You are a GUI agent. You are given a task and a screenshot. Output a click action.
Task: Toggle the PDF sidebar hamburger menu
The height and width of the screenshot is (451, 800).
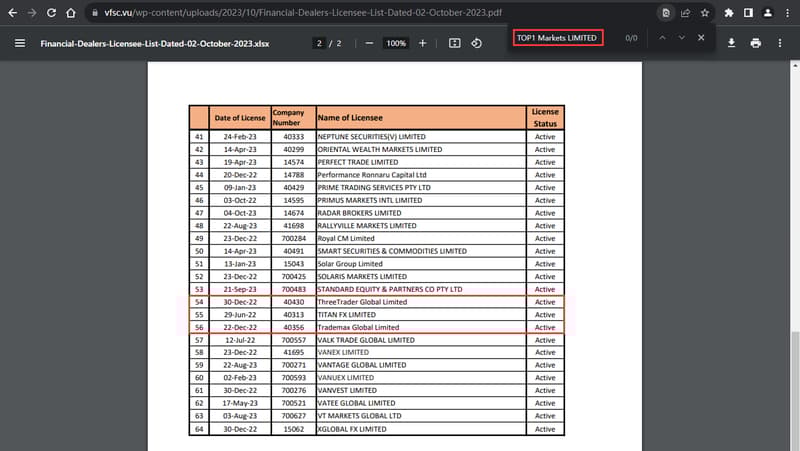[20, 43]
